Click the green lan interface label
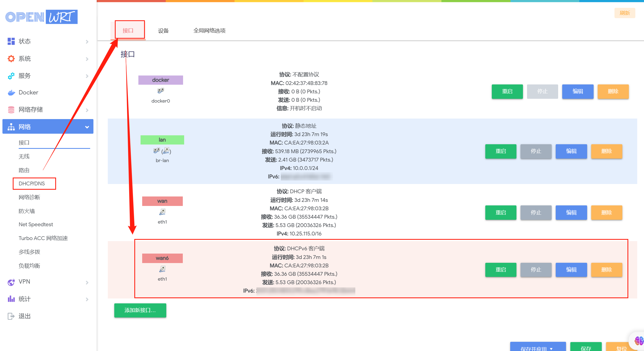The height and width of the screenshot is (351, 644). click(162, 140)
